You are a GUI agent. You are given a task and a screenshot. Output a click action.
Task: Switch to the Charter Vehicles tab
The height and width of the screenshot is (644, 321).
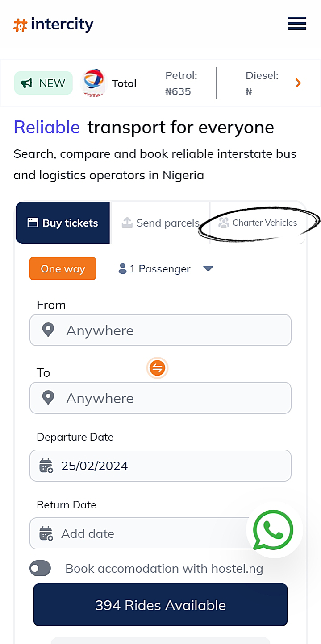coord(258,223)
